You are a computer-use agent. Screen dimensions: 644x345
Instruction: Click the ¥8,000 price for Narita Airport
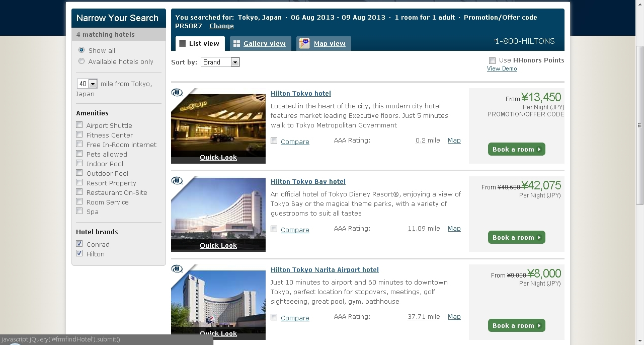point(544,273)
